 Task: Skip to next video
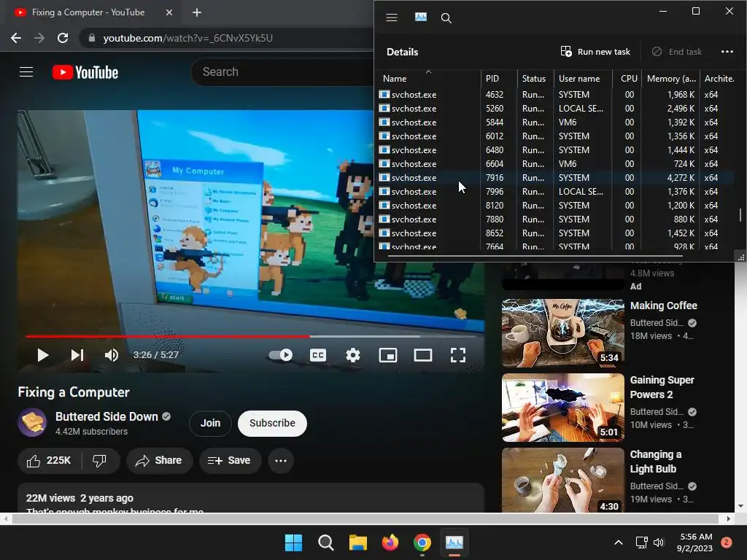click(x=77, y=355)
